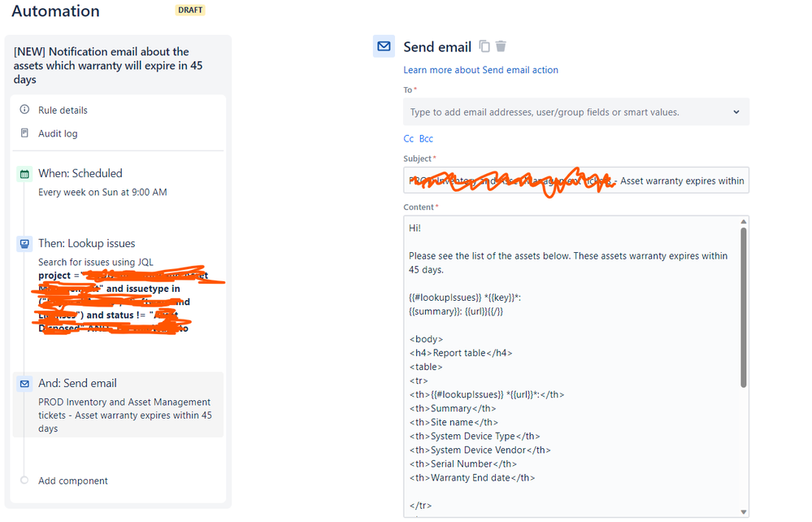Viewport: 812px width, 522px height.
Task: Click the Send email envelope icon in sidebar
Action: (23, 382)
